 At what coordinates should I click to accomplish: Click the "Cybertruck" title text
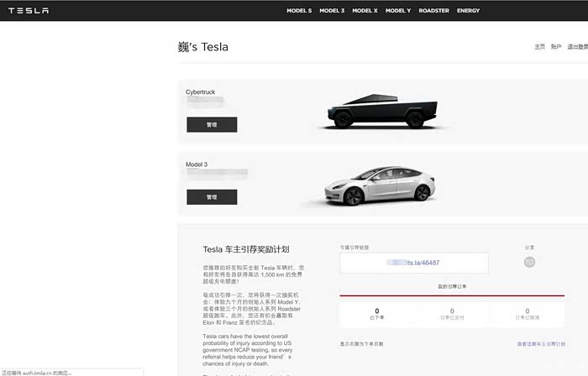tap(200, 91)
